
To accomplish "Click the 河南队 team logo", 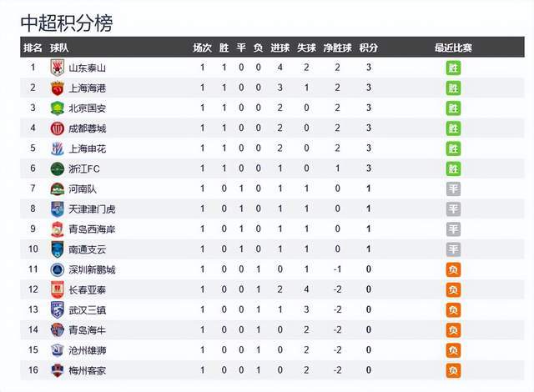I will (57, 188).
